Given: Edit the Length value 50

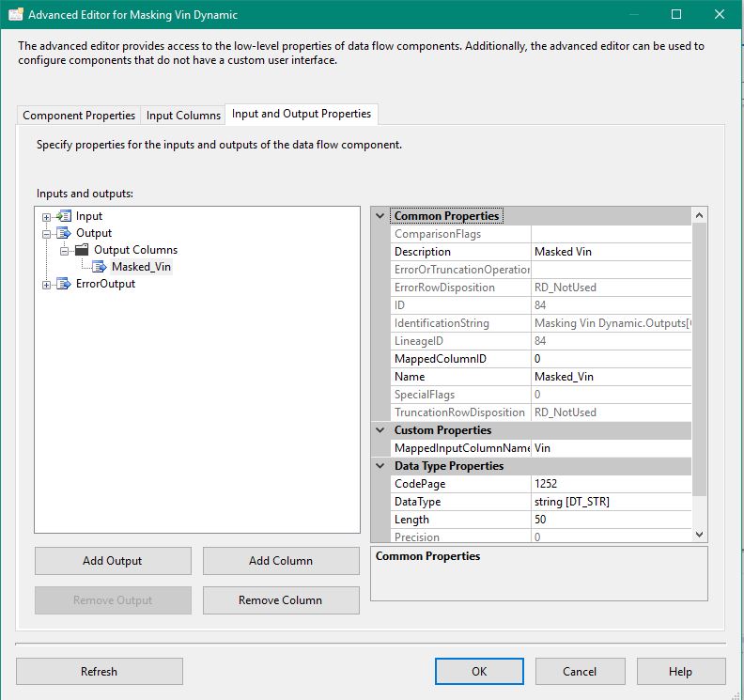Looking at the screenshot, I should tap(612, 520).
